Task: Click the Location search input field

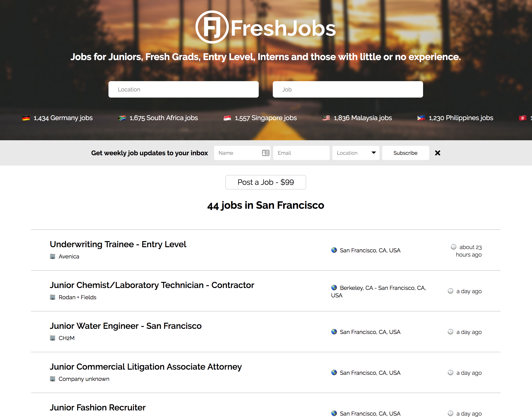Action: (184, 89)
